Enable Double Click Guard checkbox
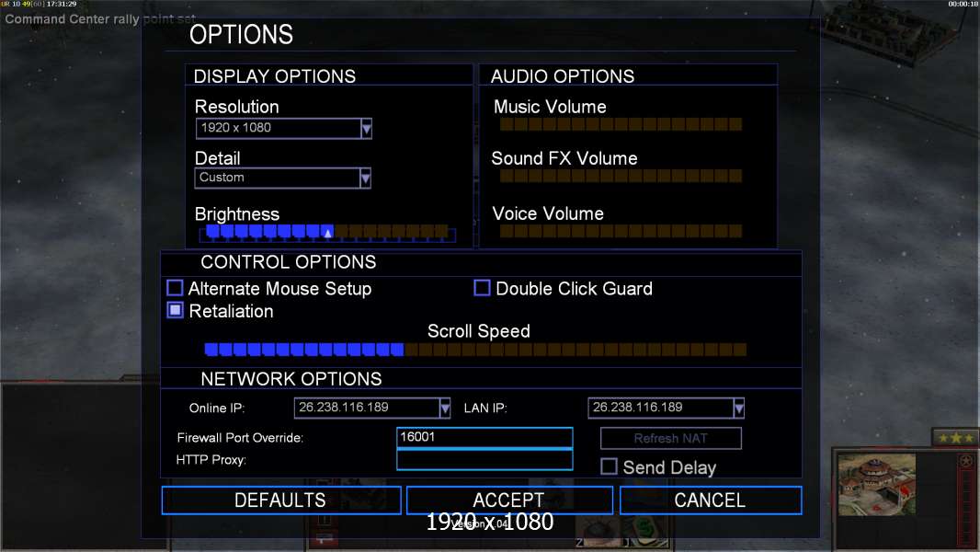Image resolution: width=980 pixels, height=552 pixels. click(x=482, y=288)
